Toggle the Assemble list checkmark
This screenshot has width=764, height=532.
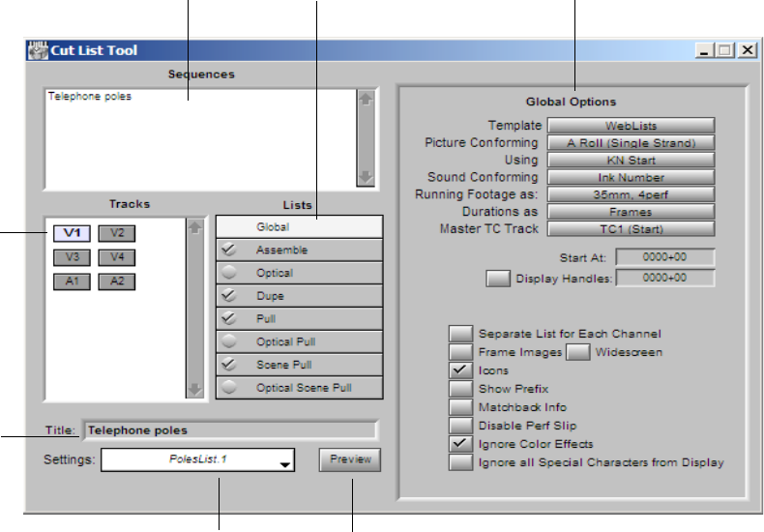click(228, 250)
